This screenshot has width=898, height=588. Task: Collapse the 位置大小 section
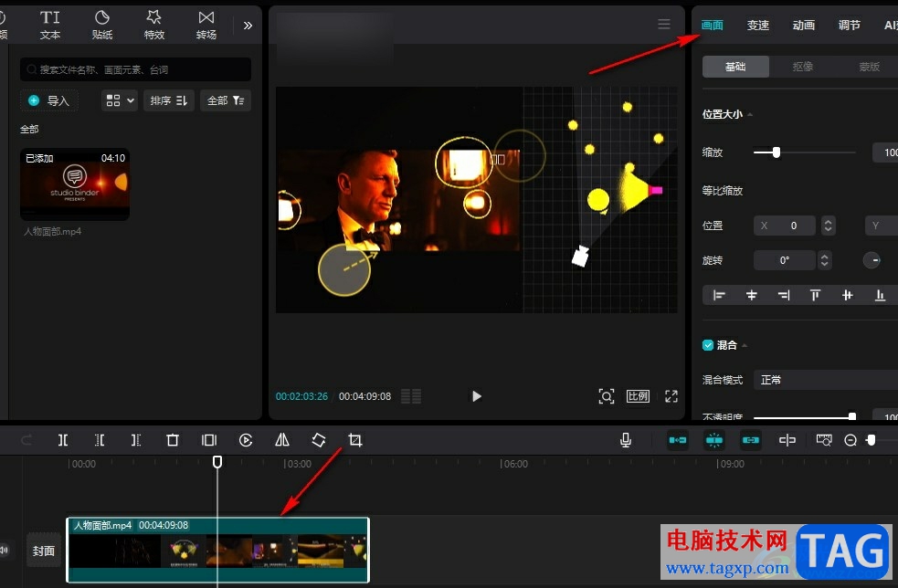750,114
